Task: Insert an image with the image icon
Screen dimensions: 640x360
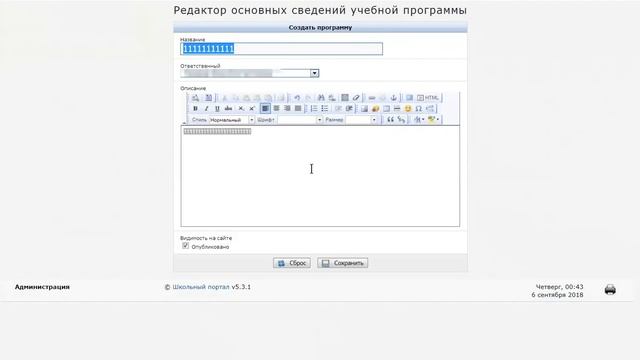Action: point(364,109)
